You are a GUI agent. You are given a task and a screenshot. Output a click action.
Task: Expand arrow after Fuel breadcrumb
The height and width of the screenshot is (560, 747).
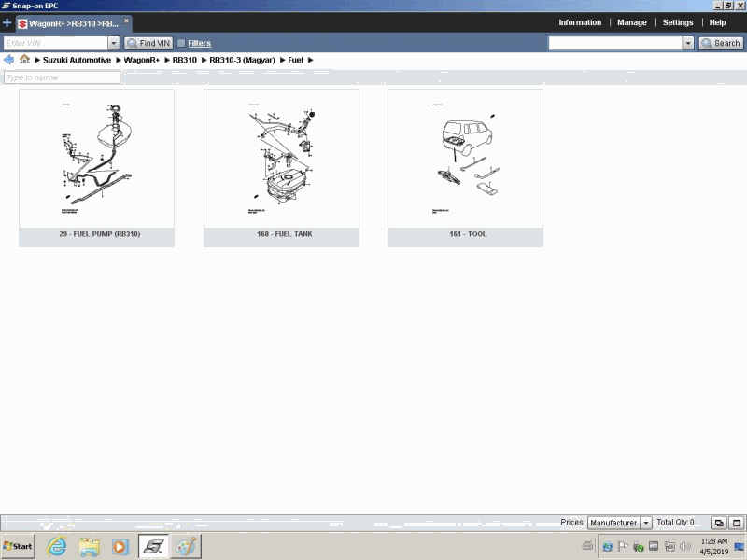point(311,60)
